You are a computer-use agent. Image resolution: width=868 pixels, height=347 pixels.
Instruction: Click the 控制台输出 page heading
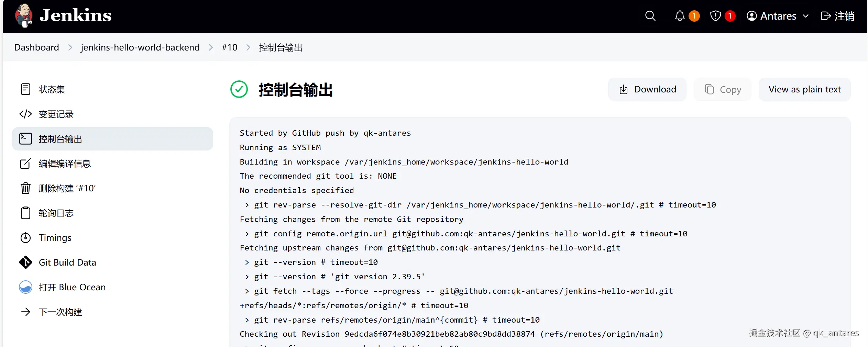(296, 90)
